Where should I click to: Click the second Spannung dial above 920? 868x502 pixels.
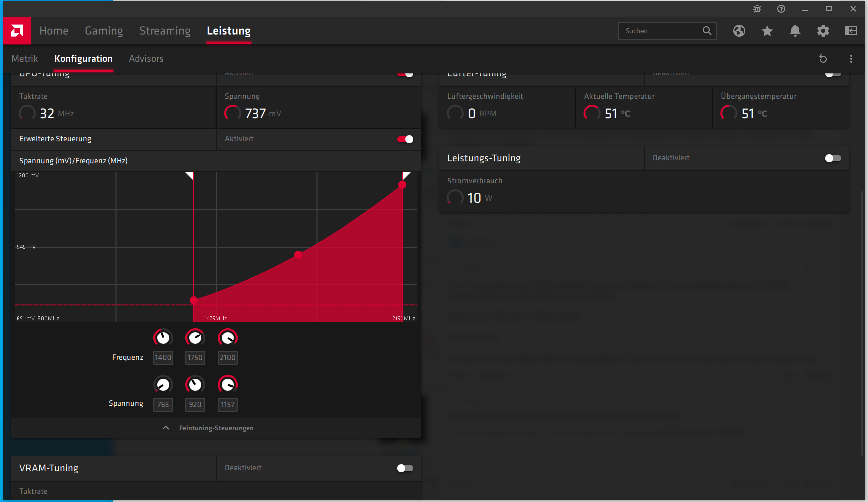coord(195,384)
